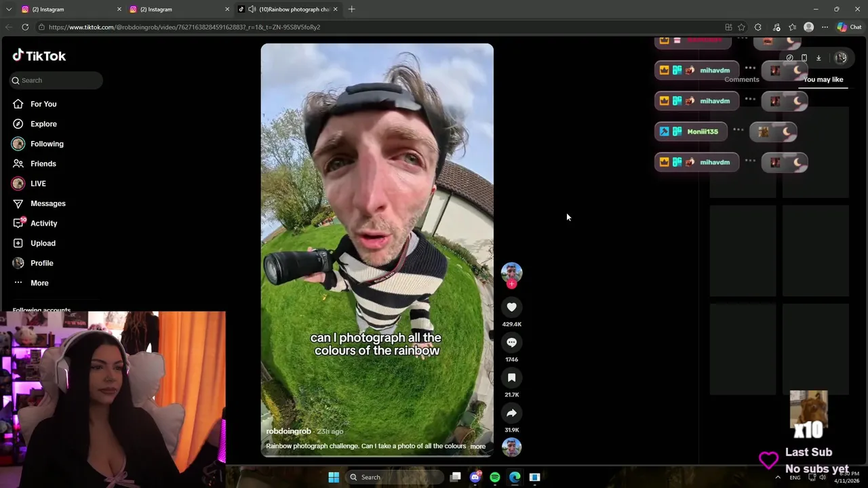The image size is (868, 488).
Task: Close the first Instagram tab
Action: click(x=119, y=9)
